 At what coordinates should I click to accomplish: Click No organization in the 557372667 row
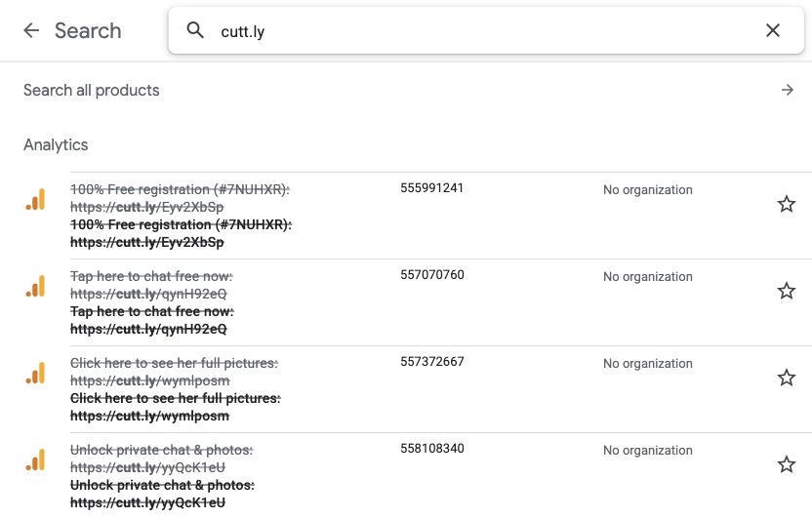click(647, 364)
